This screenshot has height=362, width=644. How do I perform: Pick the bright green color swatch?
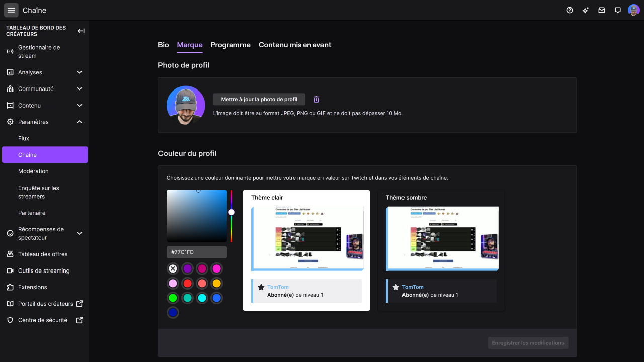pos(173,298)
